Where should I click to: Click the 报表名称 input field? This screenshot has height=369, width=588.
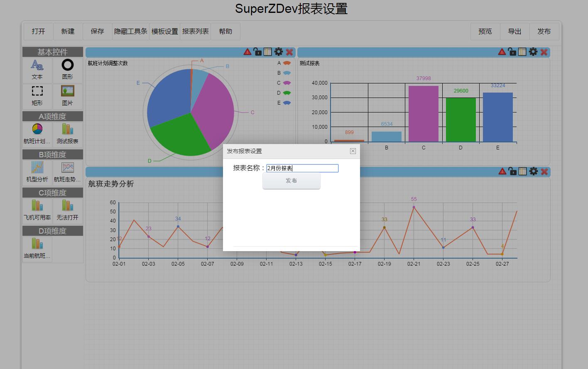point(302,168)
